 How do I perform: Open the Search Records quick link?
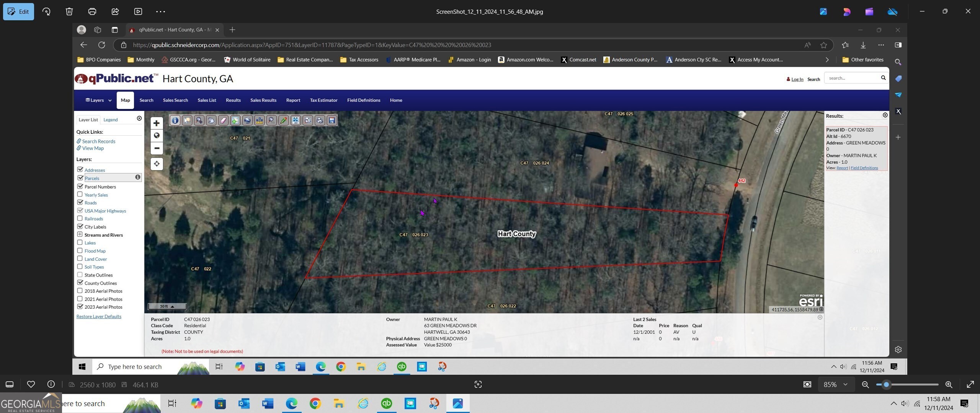click(98, 141)
